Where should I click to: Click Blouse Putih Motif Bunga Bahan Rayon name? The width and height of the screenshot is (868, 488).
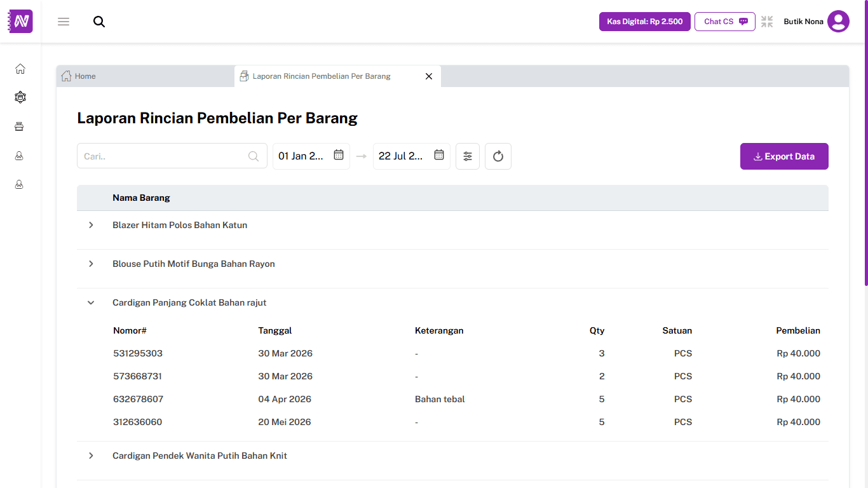point(194,264)
